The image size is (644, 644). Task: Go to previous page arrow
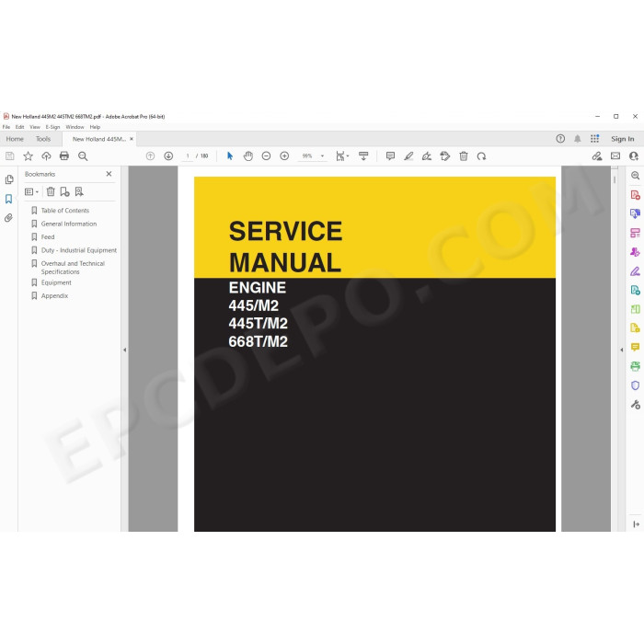(x=150, y=156)
